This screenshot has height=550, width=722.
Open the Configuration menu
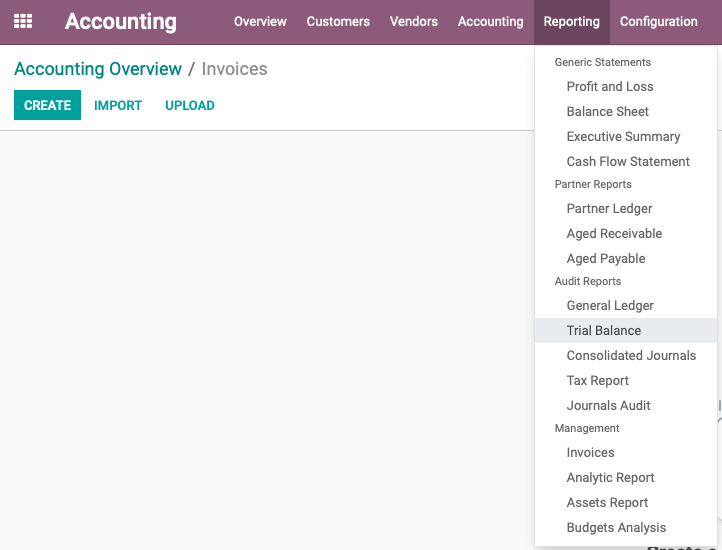(x=658, y=22)
